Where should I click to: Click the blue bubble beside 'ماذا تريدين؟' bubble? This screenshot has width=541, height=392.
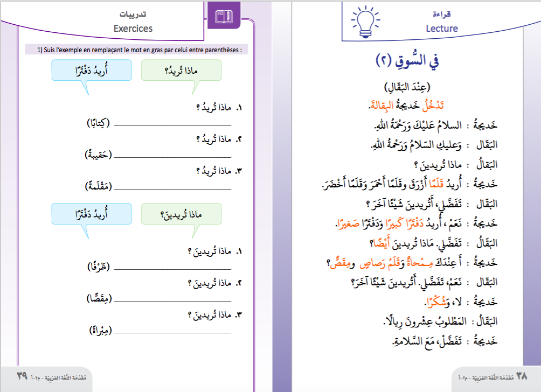[92, 214]
